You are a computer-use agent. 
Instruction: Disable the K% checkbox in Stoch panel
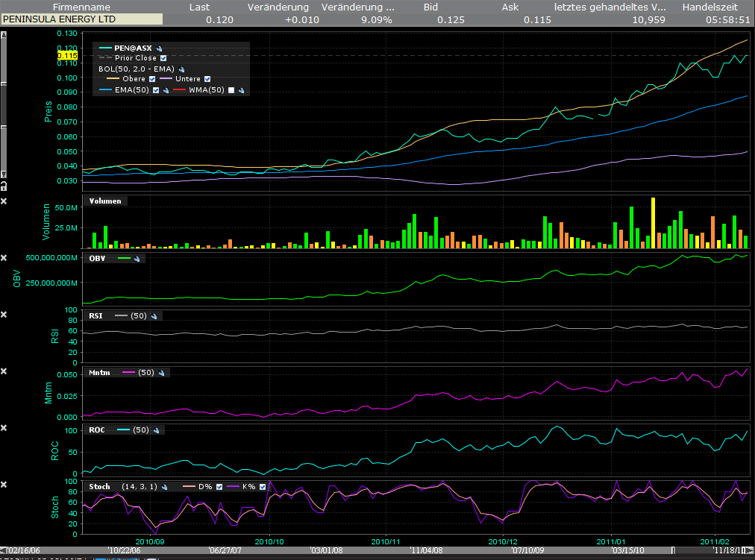[262, 486]
